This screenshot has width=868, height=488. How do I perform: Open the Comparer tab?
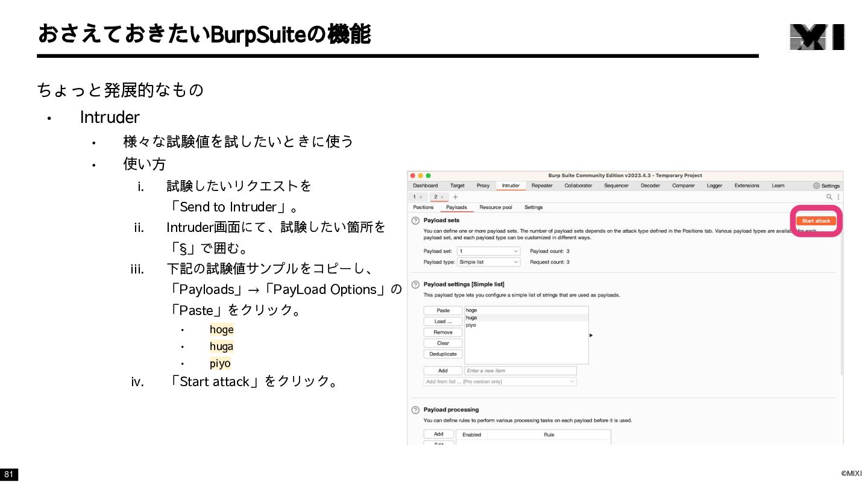point(684,186)
